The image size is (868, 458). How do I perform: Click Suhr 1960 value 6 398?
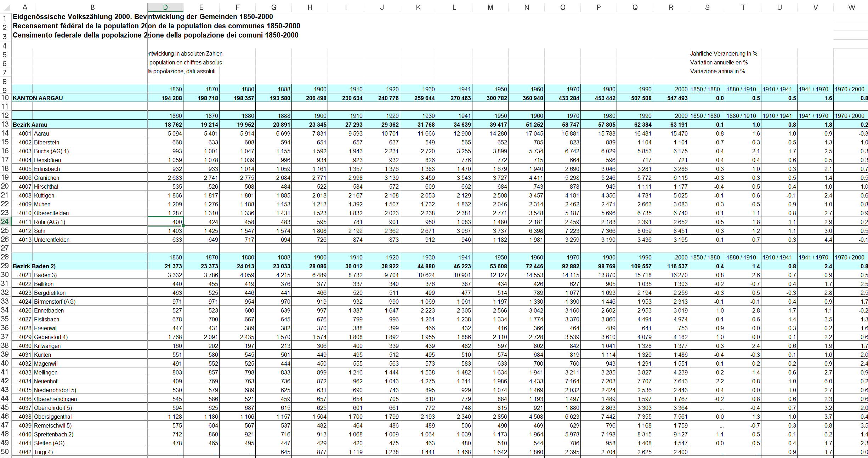[527, 231]
